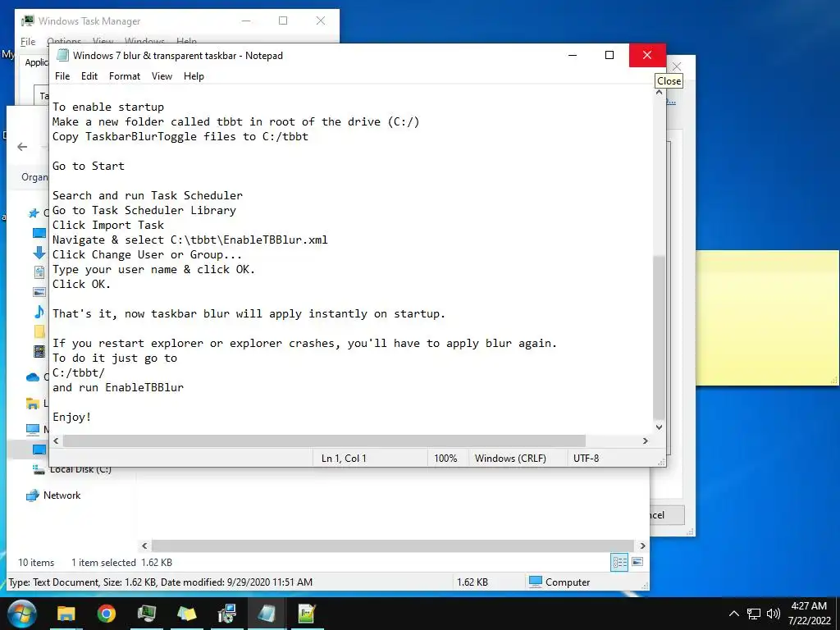Open the yellow folder icon in Explorer sidebar

tap(39, 331)
